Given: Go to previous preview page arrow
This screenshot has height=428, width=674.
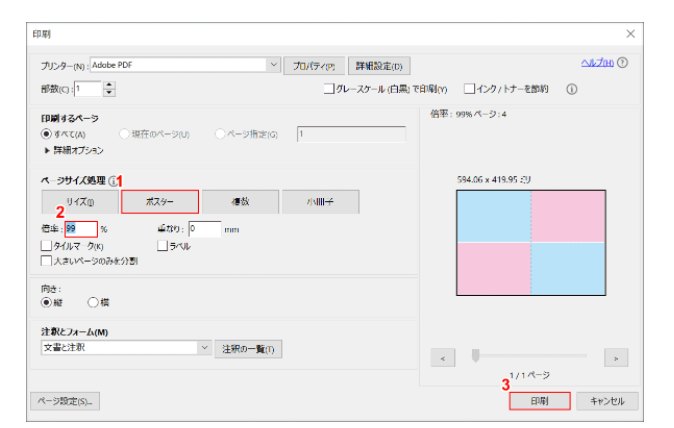Looking at the screenshot, I should (x=441, y=357).
